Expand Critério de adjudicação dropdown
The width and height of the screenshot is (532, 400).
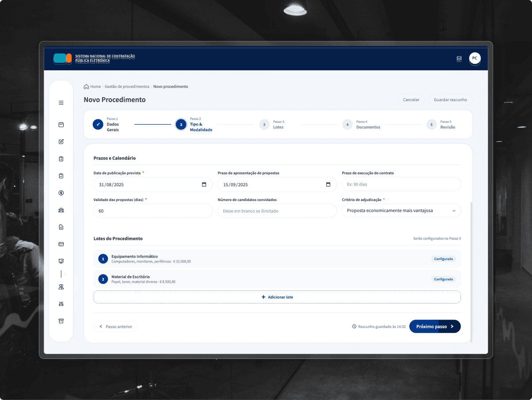click(x=401, y=211)
